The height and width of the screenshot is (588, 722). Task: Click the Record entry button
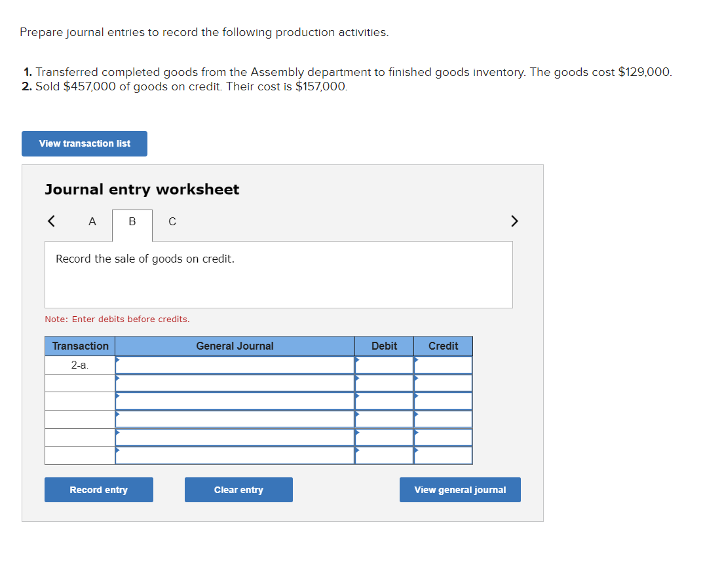point(98,490)
